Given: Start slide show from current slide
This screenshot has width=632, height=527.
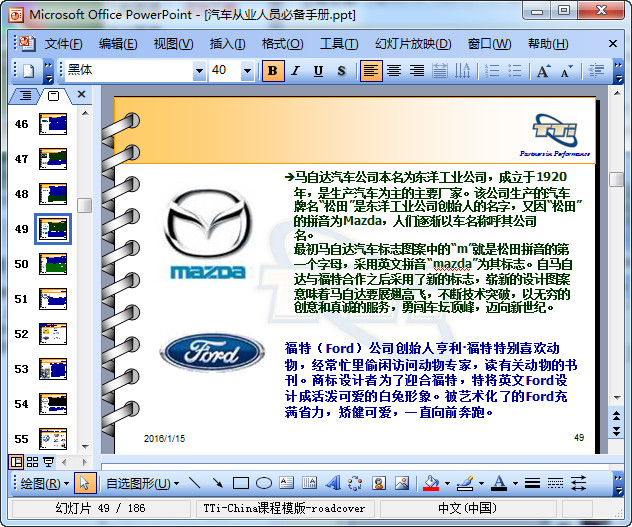Looking at the screenshot, I should coord(49,462).
